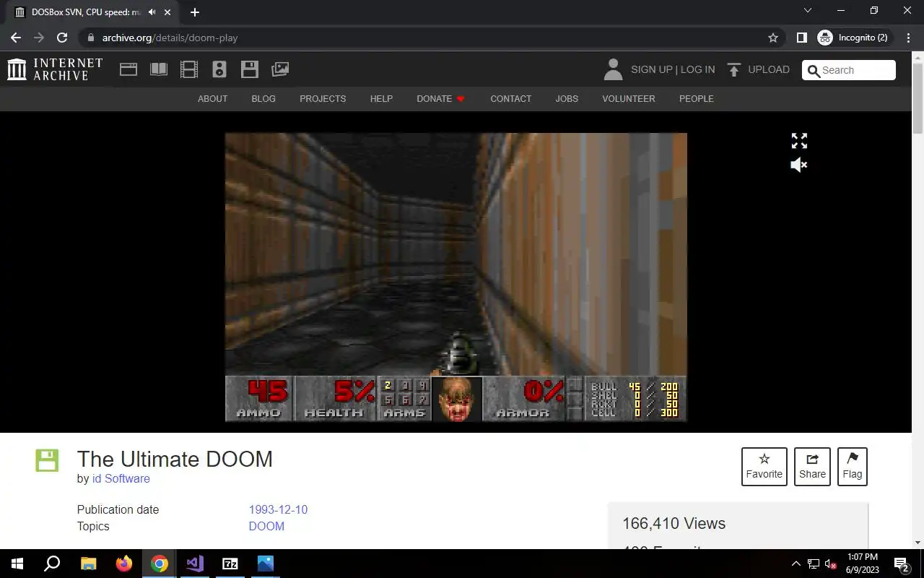This screenshot has width=924, height=578.
Task: Open the CONTACT menu item
Action: 510,98
